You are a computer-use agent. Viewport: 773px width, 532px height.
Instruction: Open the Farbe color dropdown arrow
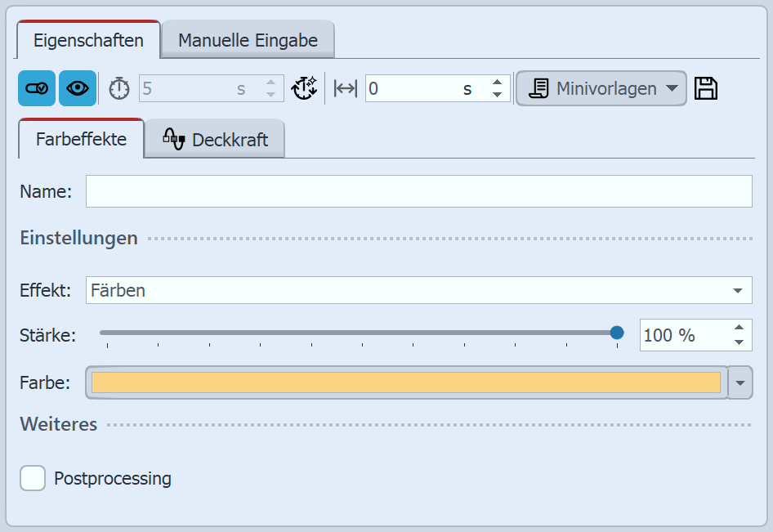(740, 382)
